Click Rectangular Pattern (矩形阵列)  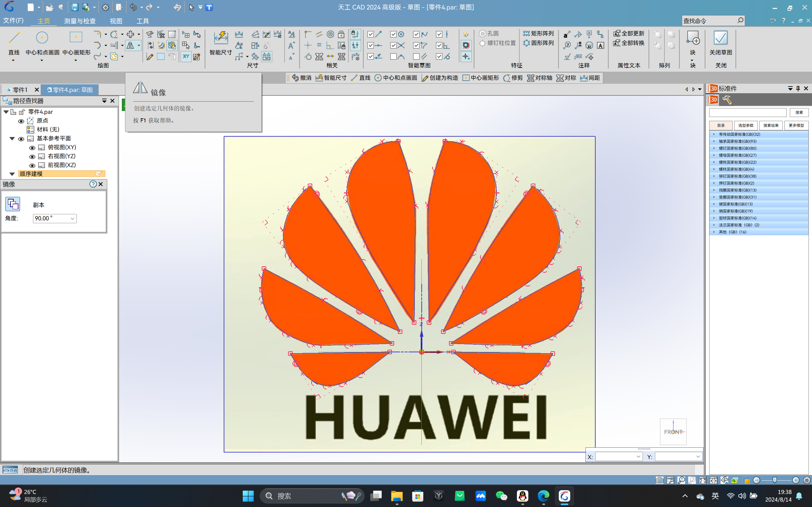pos(538,34)
